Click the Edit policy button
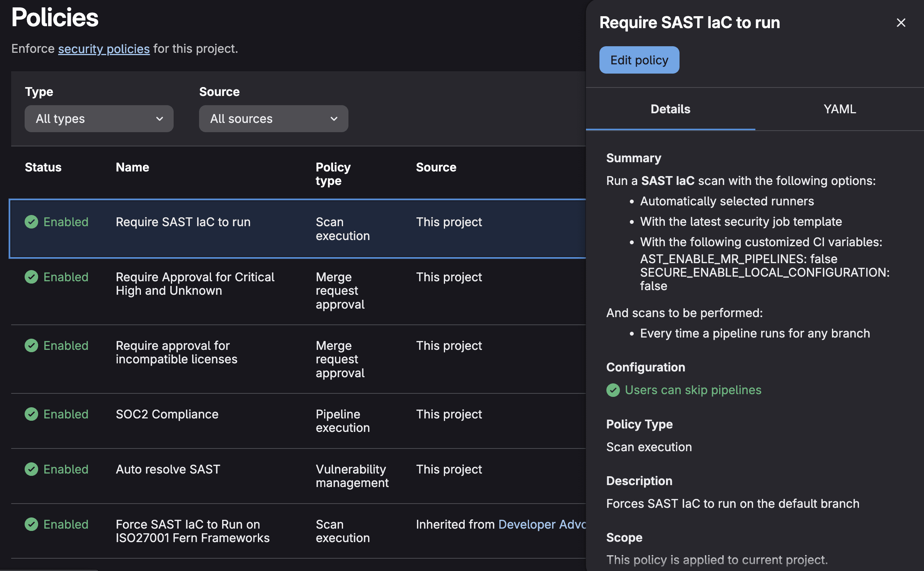The height and width of the screenshot is (571, 924). 639,60
